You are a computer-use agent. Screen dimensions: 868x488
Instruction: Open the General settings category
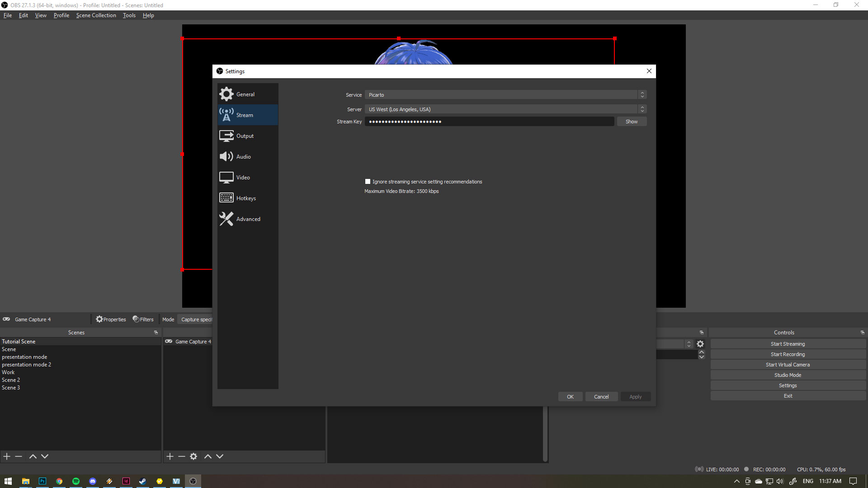tap(248, 94)
